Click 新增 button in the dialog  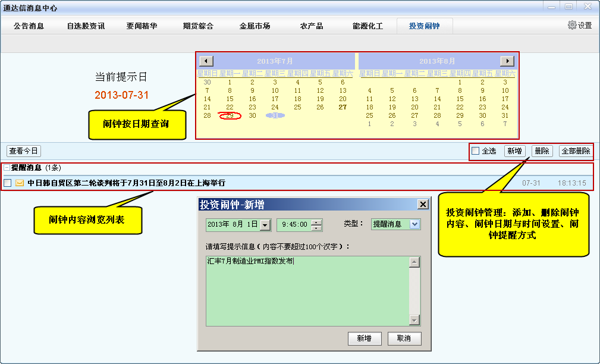pyautogui.click(x=364, y=338)
